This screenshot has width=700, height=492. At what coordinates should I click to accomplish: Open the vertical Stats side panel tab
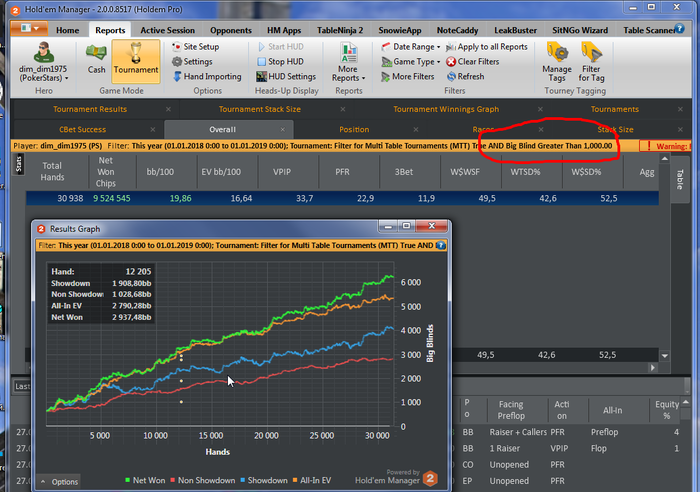coord(19,164)
